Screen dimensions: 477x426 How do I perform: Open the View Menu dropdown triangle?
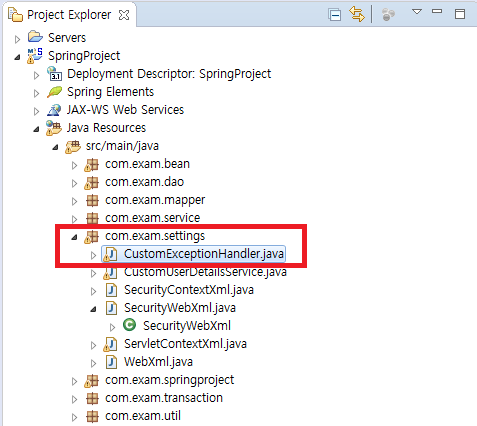(x=417, y=12)
